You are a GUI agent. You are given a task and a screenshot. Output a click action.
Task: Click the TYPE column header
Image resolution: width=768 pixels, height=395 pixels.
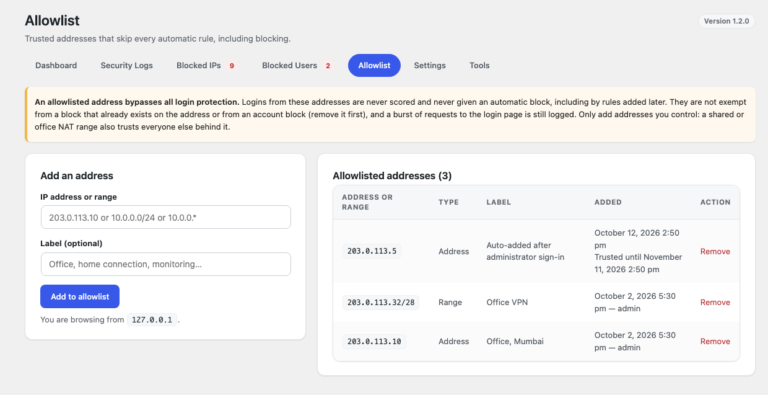[x=449, y=202]
